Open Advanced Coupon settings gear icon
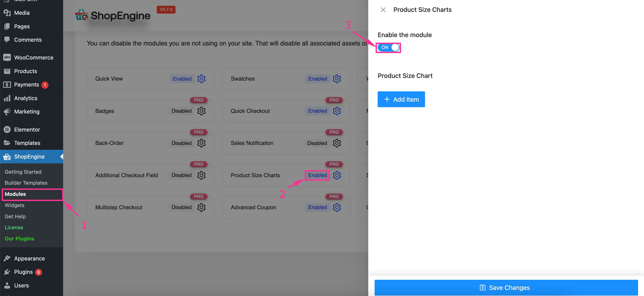 (x=337, y=207)
